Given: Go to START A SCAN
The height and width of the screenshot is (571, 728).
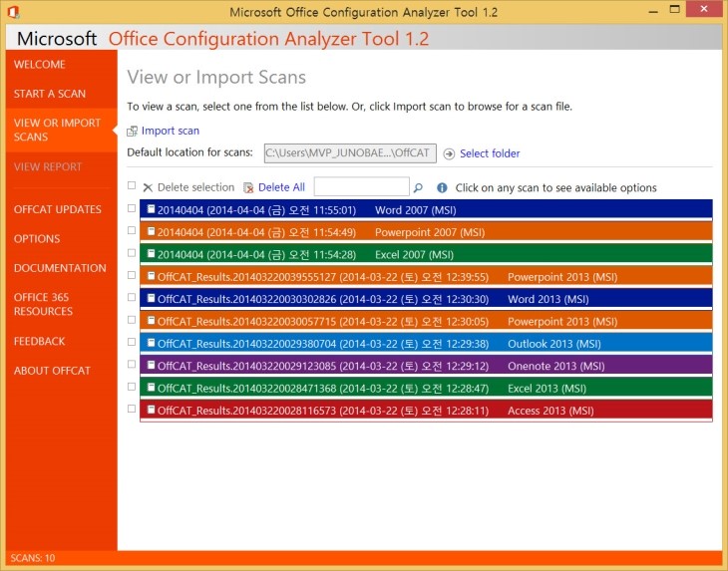Looking at the screenshot, I should click(50, 94).
